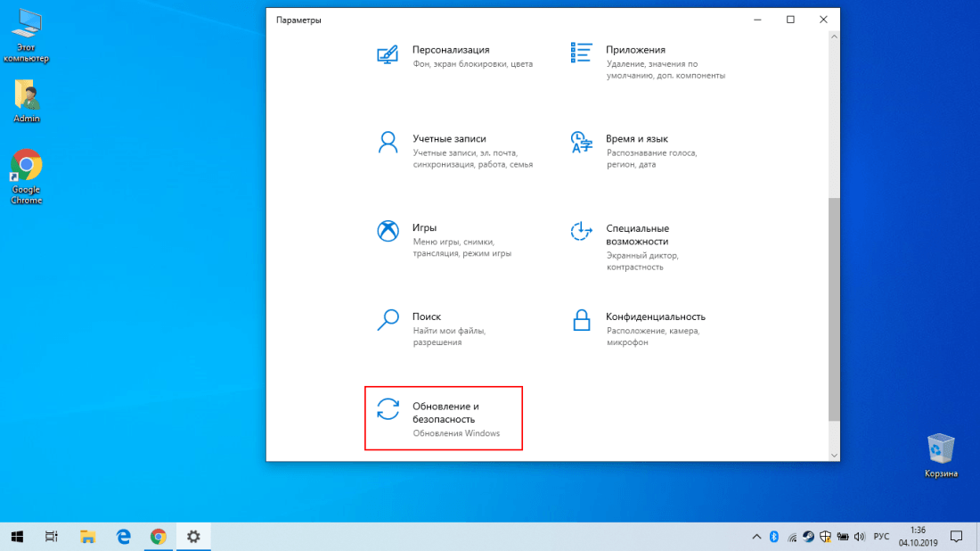Maximize the Параметры window
The height and width of the screenshot is (551, 980).
790,20
